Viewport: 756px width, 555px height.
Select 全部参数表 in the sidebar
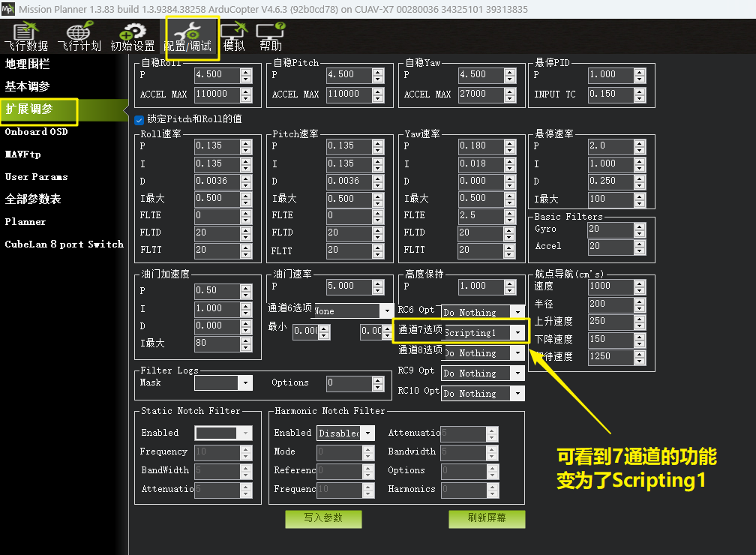click(x=33, y=199)
